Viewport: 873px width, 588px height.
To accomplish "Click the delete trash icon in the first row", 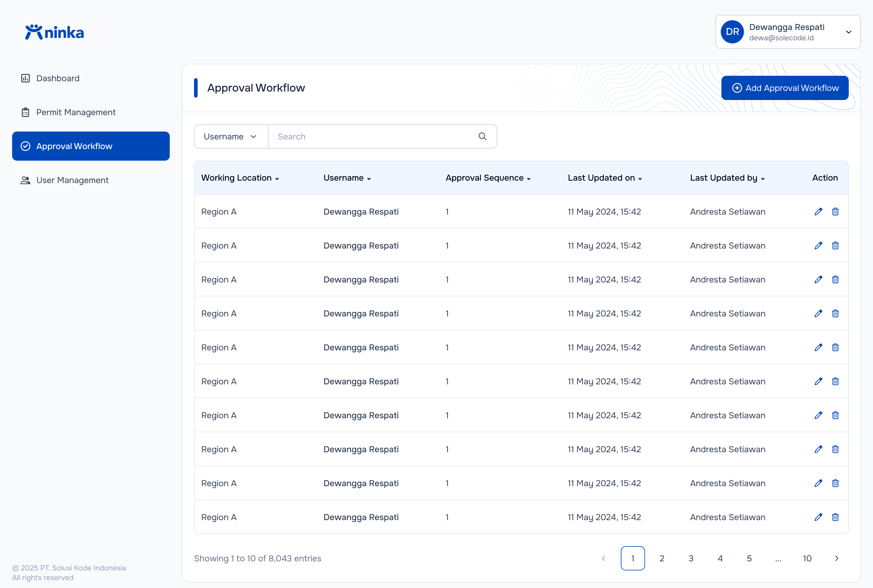I will click(835, 212).
